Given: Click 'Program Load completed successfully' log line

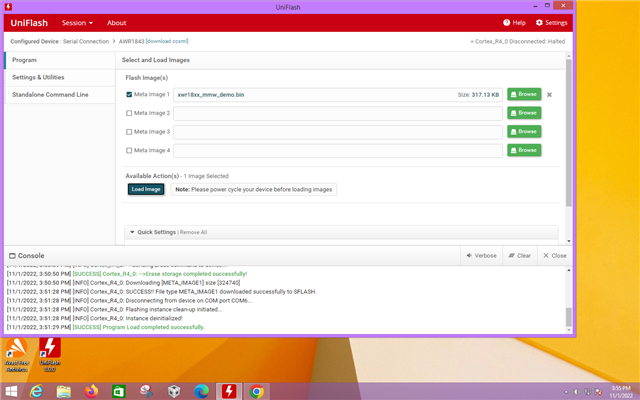Looking at the screenshot, I should point(105,327).
